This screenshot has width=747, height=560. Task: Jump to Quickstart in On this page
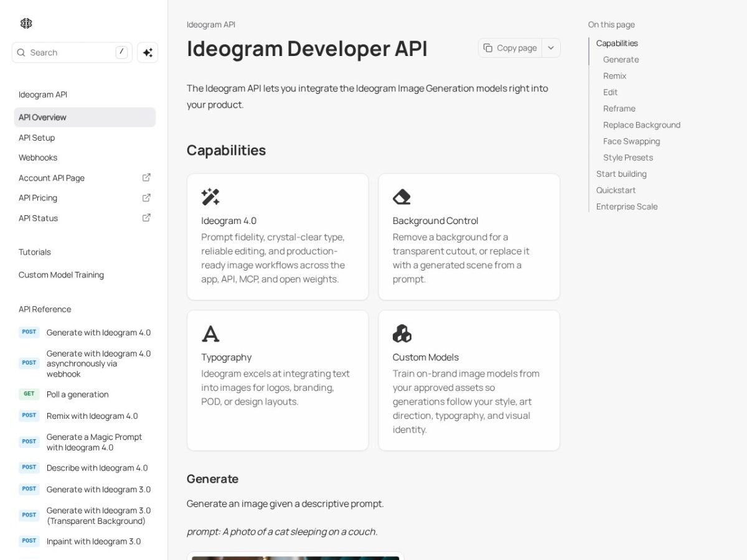616,190
